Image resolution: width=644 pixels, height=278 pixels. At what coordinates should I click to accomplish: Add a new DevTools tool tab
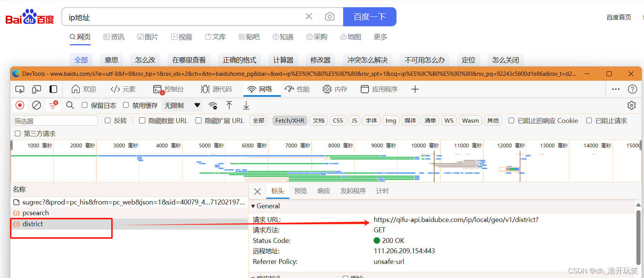[x=415, y=89]
